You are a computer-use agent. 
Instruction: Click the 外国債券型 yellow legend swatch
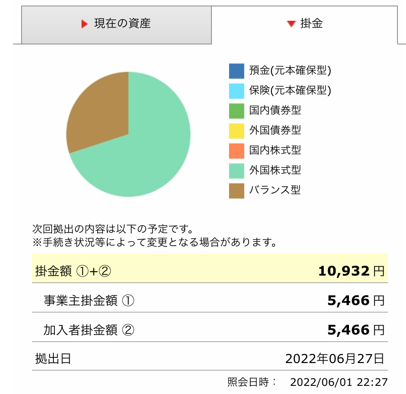coord(236,131)
